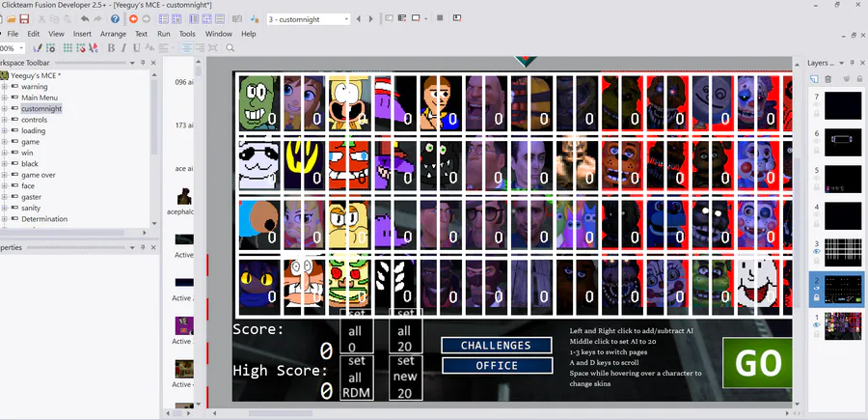Click the Run Project icon

click(x=390, y=18)
